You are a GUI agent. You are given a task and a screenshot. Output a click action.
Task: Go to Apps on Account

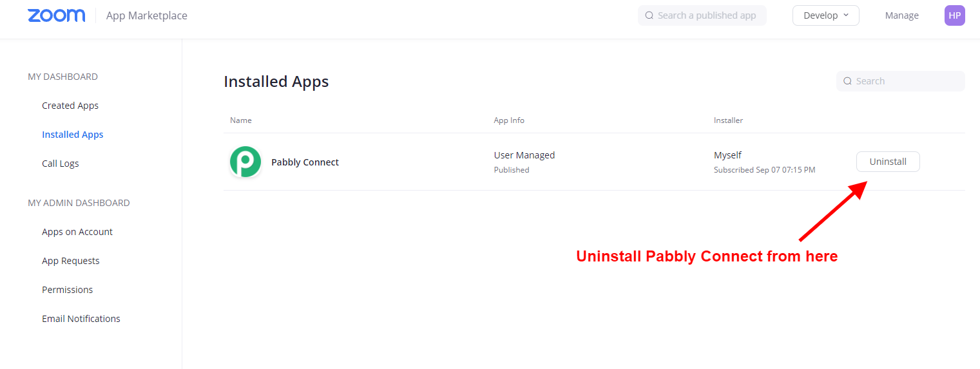[x=77, y=232]
